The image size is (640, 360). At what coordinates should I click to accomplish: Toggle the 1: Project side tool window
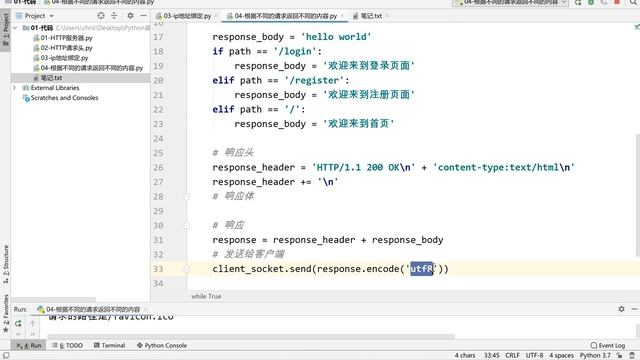coord(6,31)
